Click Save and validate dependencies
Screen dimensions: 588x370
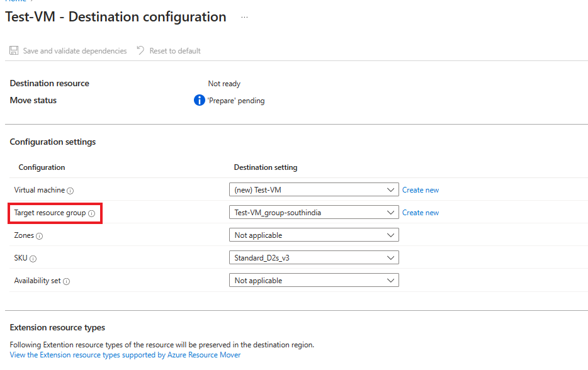pos(74,50)
